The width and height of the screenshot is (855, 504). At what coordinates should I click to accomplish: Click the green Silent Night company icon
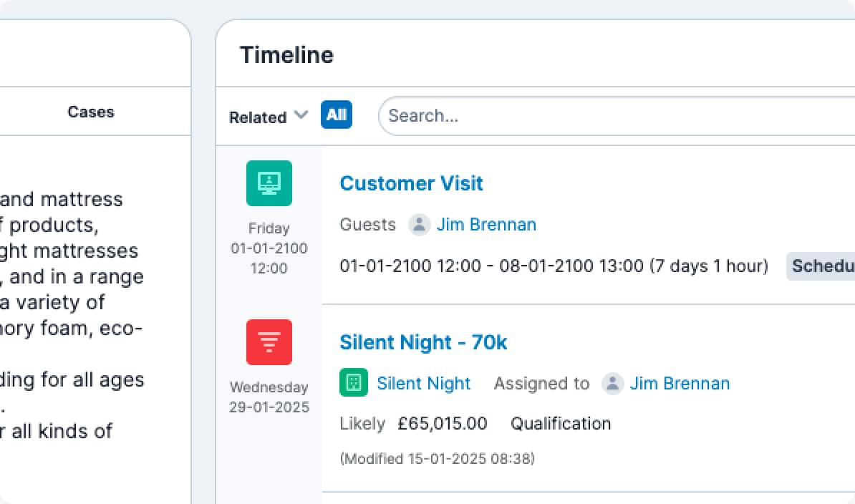tap(353, 382)
